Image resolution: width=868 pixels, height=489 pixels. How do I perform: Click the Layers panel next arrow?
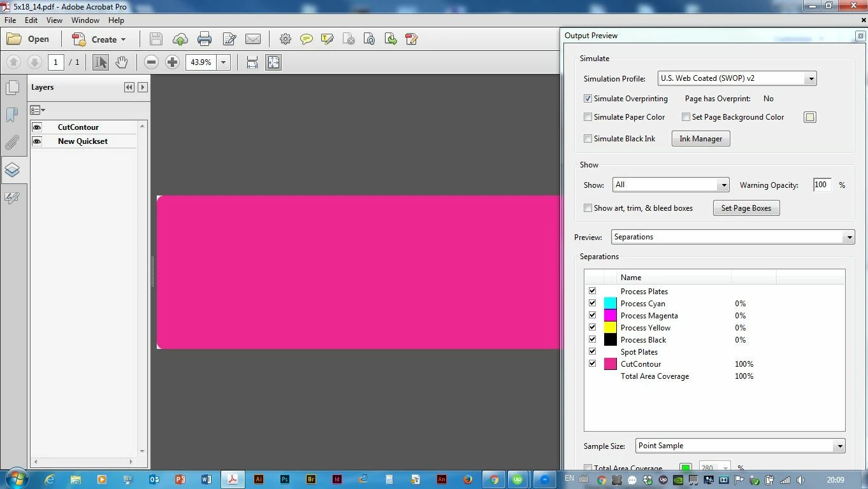tap(143, 87)
